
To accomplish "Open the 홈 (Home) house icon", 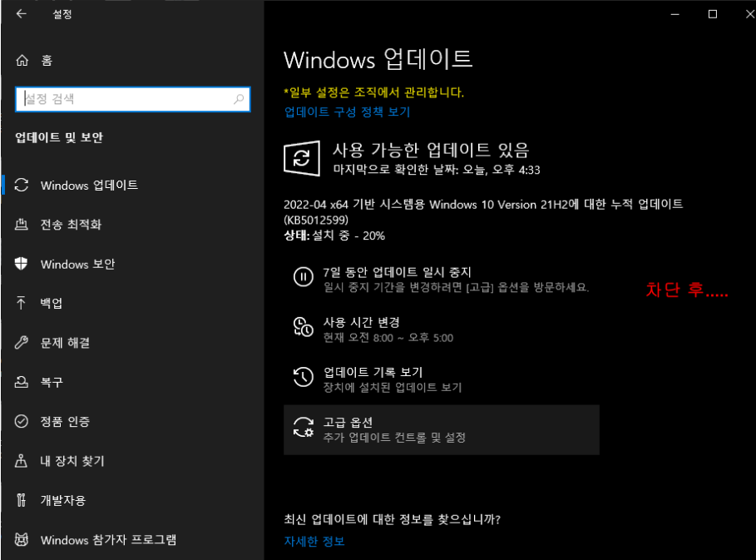I will (22, 60).
